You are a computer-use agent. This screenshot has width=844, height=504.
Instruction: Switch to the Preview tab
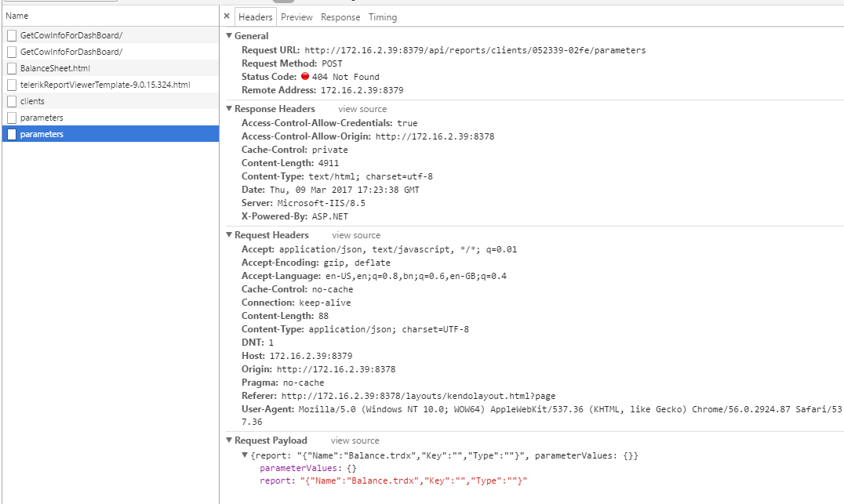[x=296, y=17]
